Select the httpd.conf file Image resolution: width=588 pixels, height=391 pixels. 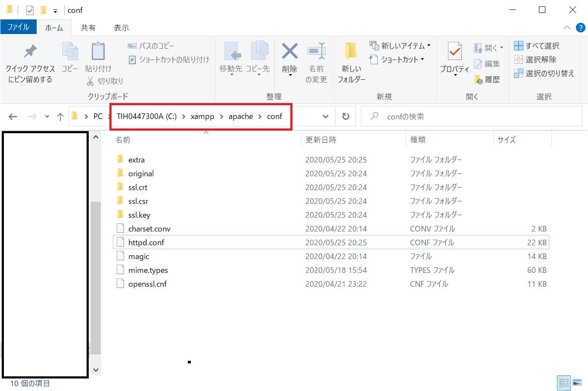tap(331, 242)
